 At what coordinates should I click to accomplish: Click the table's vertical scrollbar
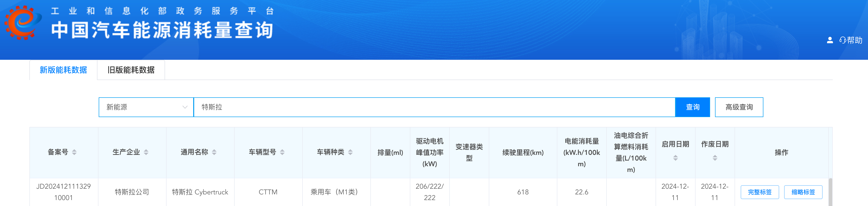[830, 192]
